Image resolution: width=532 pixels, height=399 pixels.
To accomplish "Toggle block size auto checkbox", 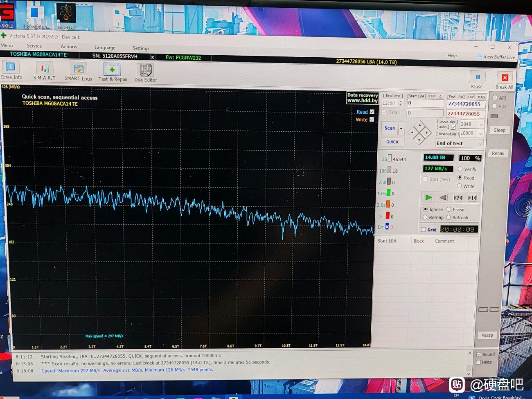I will tap(453, 127).
